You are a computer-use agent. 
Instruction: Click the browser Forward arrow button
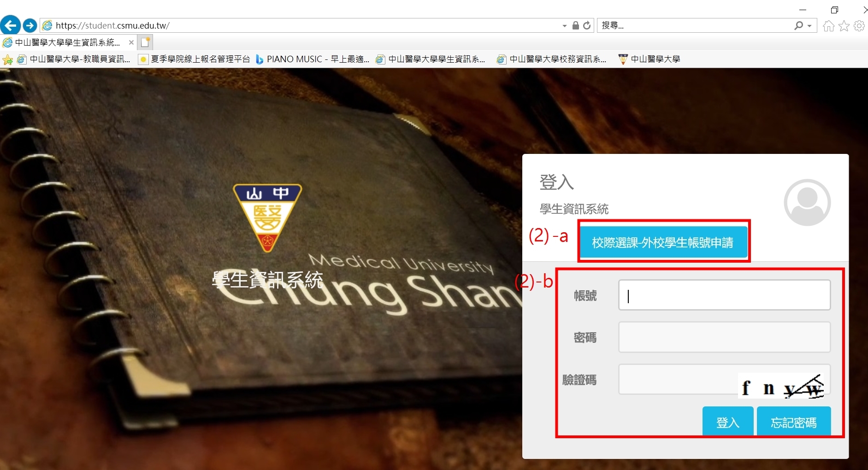(30, 25)
